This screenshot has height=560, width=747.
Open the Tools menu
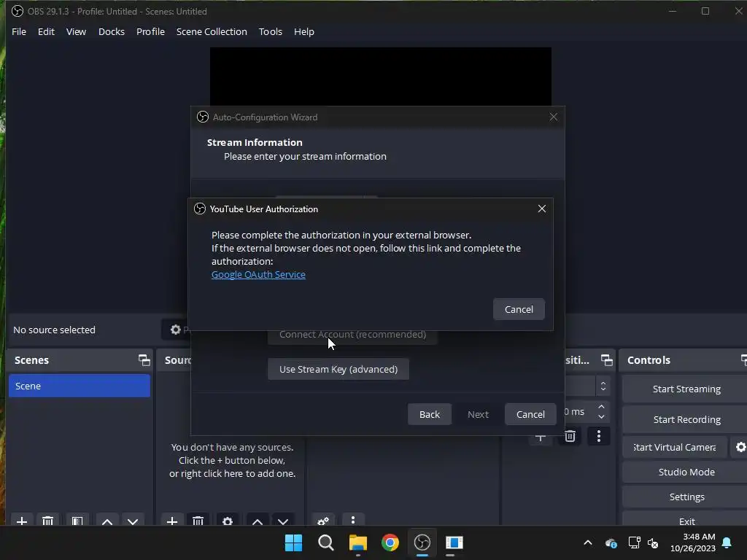tap(270, 31)
